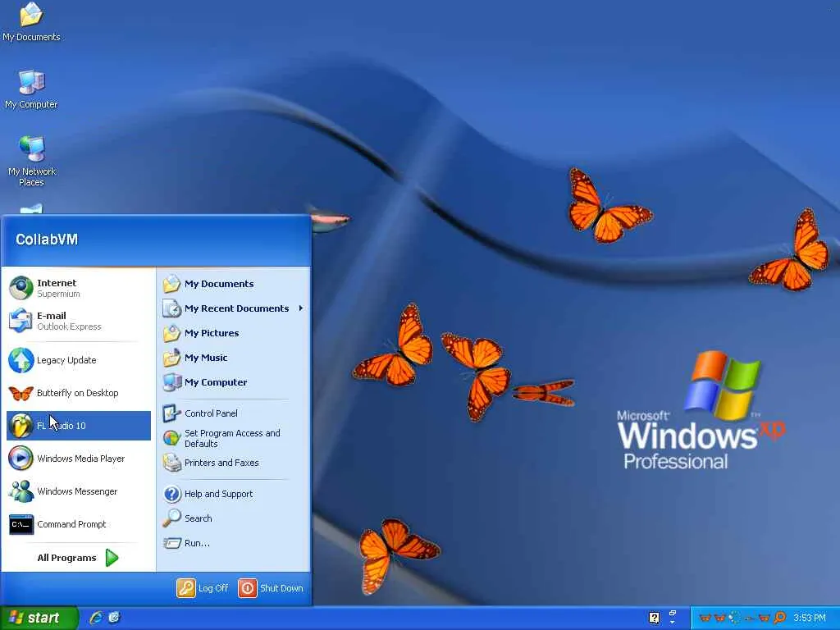Launch Internet Explorer from Quick Launch

point(96,618)
